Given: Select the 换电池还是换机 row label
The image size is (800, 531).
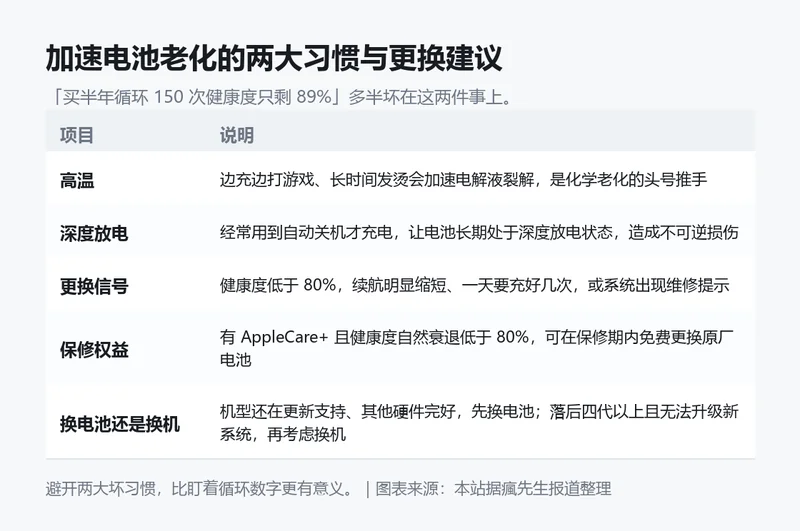Looking at the screenshot, I should click(120, 424).
